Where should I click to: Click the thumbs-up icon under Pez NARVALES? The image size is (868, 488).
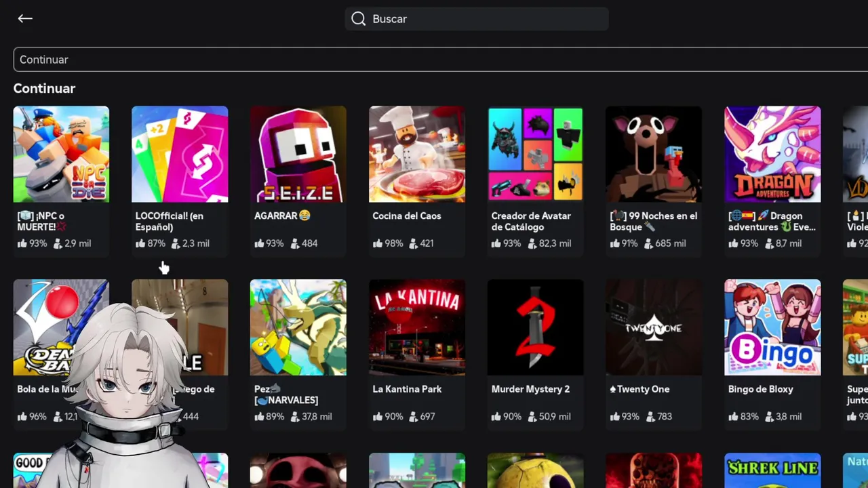click(x=259, y=417)
